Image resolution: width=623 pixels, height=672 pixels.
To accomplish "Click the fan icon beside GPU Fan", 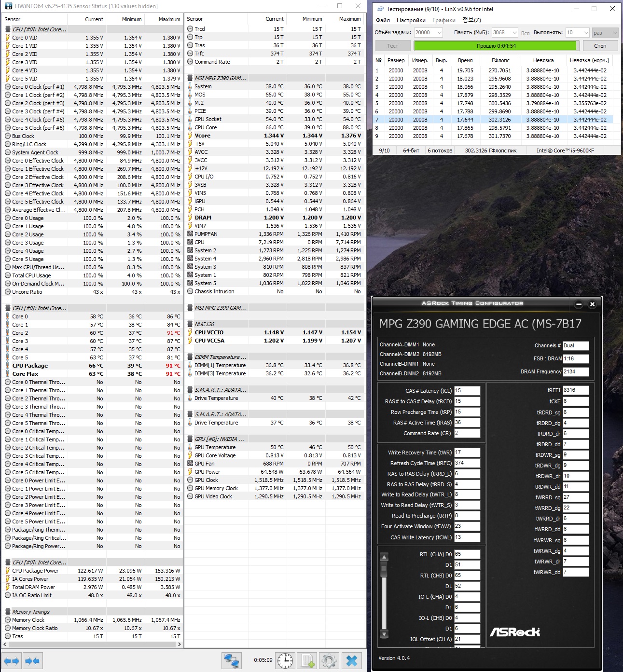I will tap(190, 464).
